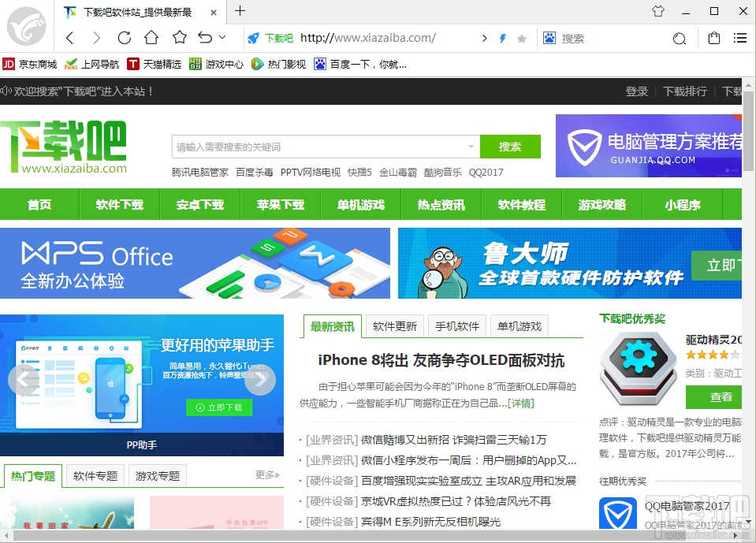This screenshot has width=756, height=543.
Task: Open the shopping bag extension icon
Action: click(714, 38)
